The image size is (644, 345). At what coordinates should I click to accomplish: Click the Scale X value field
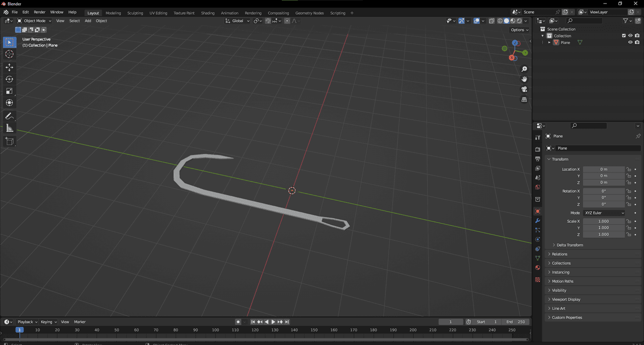(x=603, y=221)
